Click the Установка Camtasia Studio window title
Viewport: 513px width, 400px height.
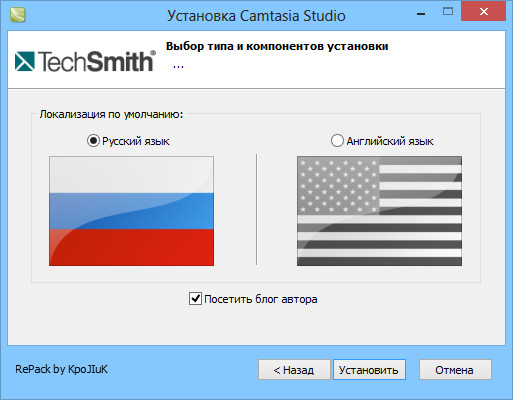pyautogui.click(x=256, y=16)
